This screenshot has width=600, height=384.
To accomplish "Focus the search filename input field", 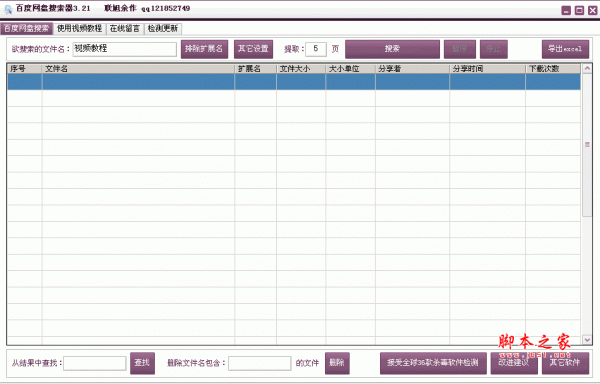I will point(125,49).
